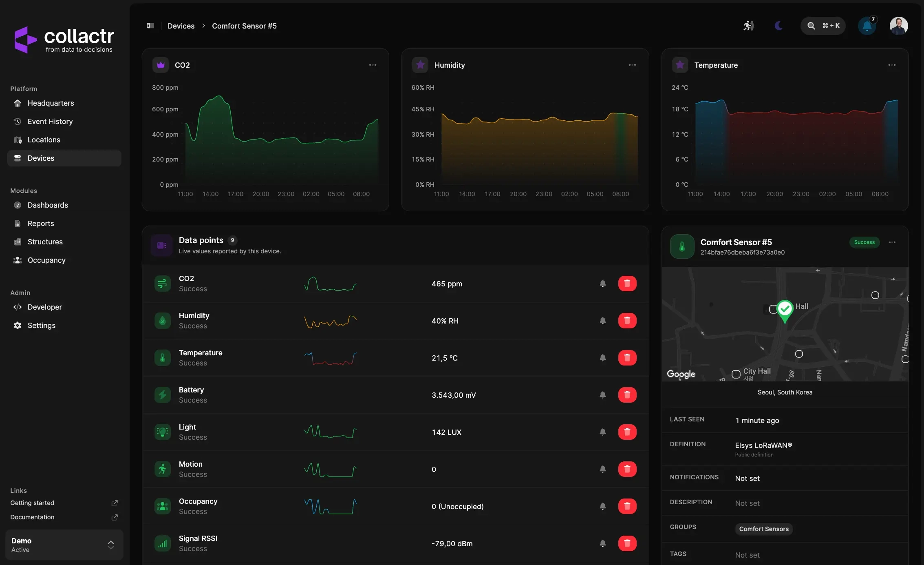Toggle dark mode moon icon
Screen dimensions: 924x565
(778, 26)
